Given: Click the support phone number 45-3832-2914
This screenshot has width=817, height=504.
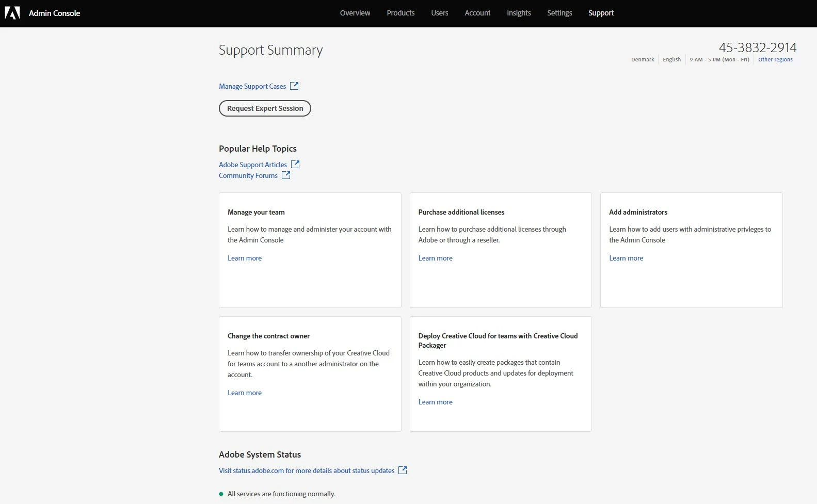Looking at the screenshot, I should coord(758,47).
